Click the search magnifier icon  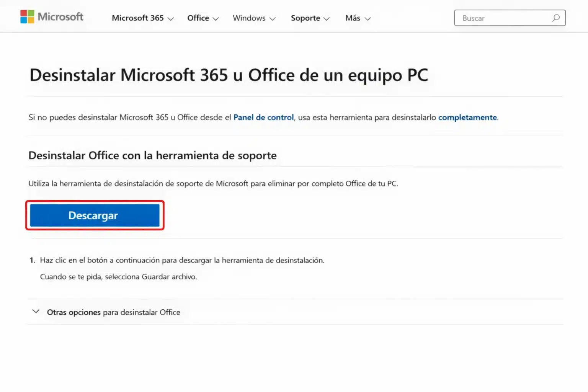(x=556, y=18)
